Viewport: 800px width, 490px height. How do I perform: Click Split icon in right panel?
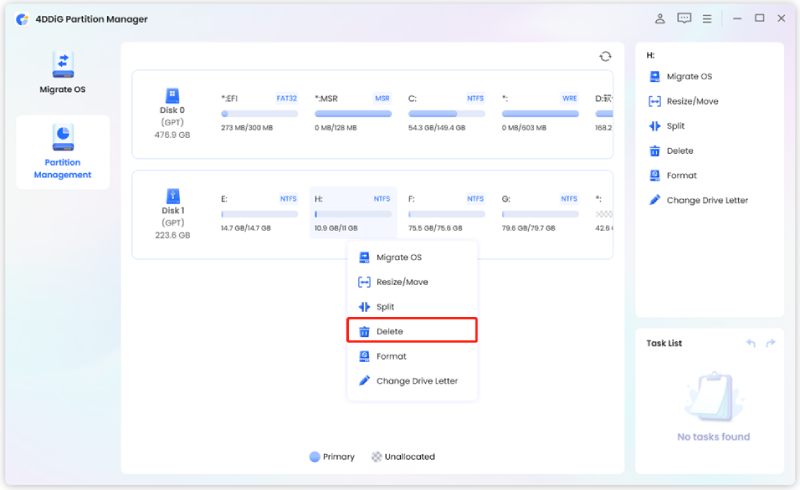click(655, 126)
